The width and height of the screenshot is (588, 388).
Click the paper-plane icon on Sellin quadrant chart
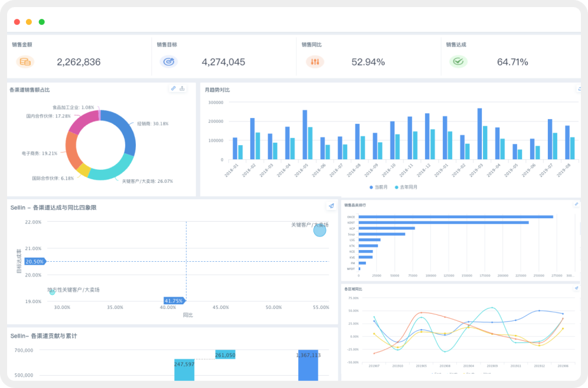331,206
